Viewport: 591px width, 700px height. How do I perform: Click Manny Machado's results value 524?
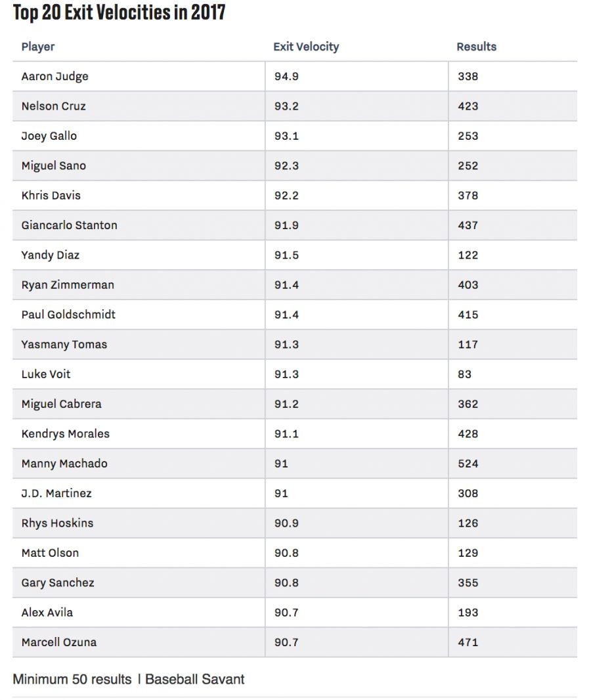[x=468, y=464]
